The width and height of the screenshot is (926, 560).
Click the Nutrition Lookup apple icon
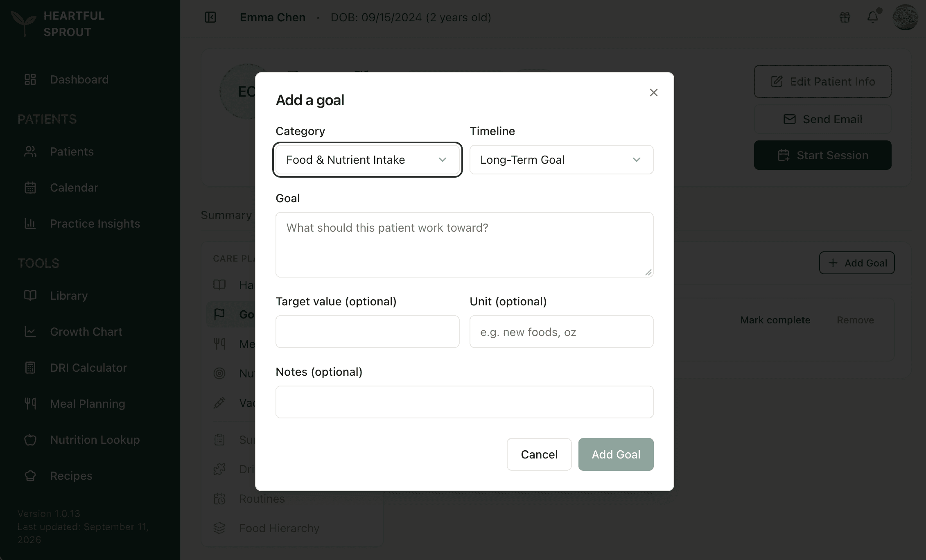[x=30, y=440]
